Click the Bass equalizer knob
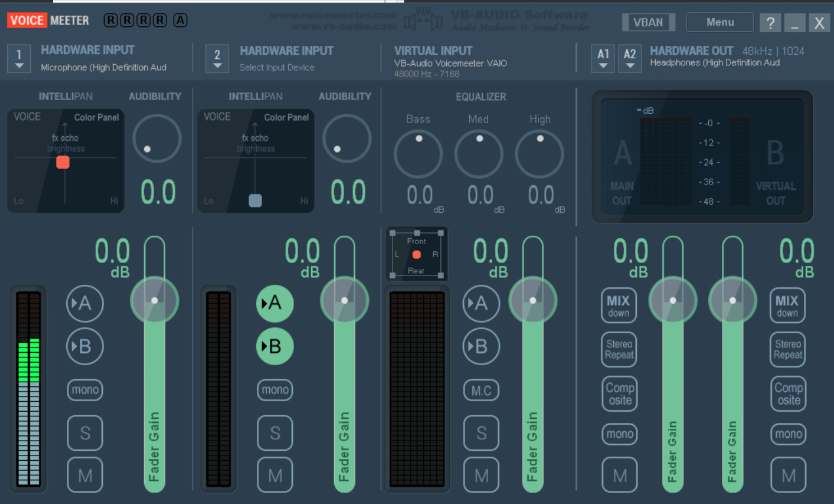 419,154
